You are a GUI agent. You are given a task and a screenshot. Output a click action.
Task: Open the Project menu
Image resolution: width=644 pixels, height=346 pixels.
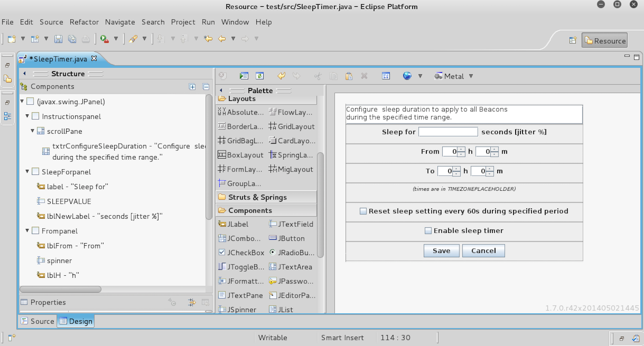click(183, 22)
